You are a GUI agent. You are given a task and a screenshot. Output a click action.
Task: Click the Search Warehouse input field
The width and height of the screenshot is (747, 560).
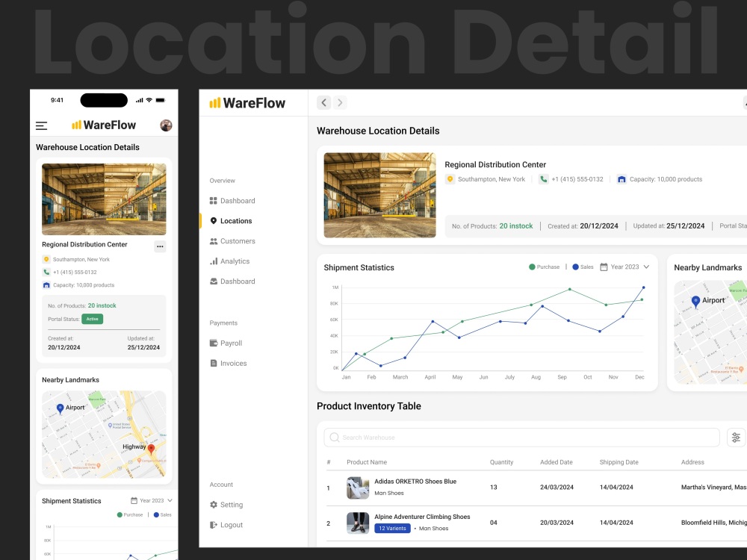click(521, 438)
